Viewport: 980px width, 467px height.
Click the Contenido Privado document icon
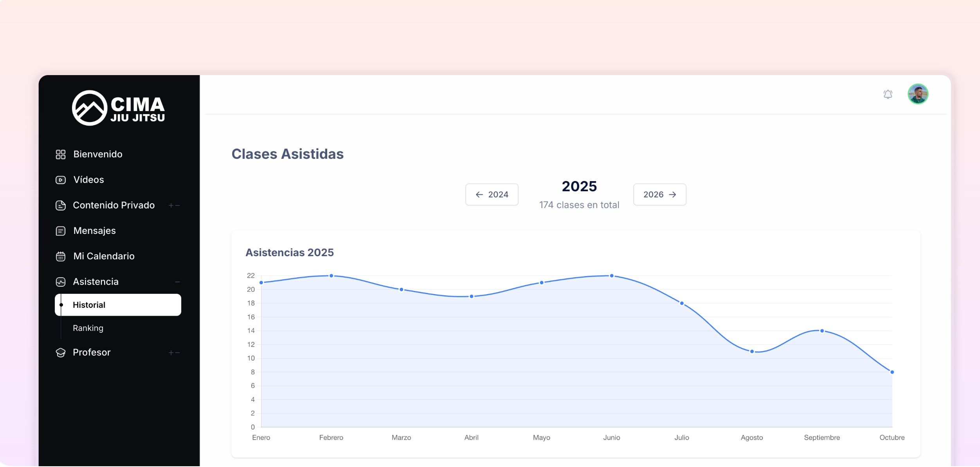click(61, 205)
